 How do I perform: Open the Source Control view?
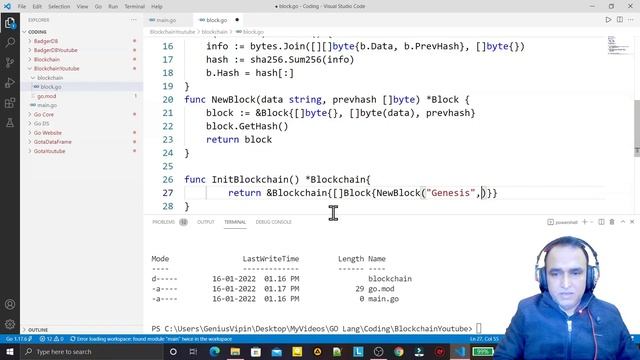(10, 62)
